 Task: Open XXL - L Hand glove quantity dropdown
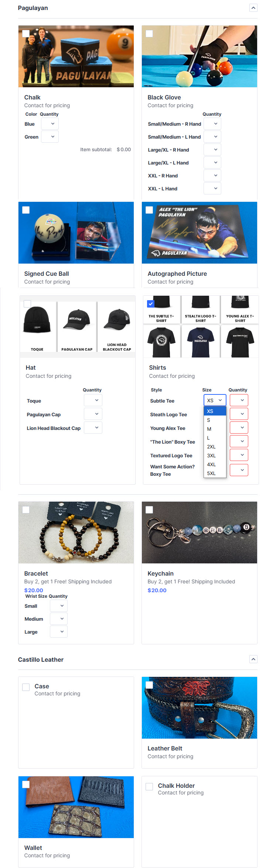coord(212,189)
